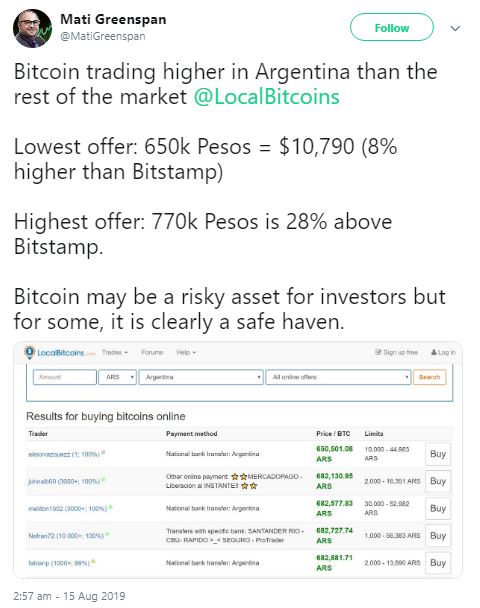480x608 pixels.
Task: Open the ARS currency dropdown
Action: click(117, 377)
